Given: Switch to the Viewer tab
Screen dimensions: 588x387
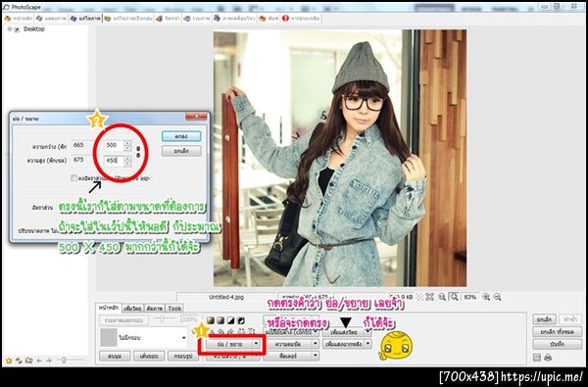Looking at the screenshot, I should tap(51, 19).
